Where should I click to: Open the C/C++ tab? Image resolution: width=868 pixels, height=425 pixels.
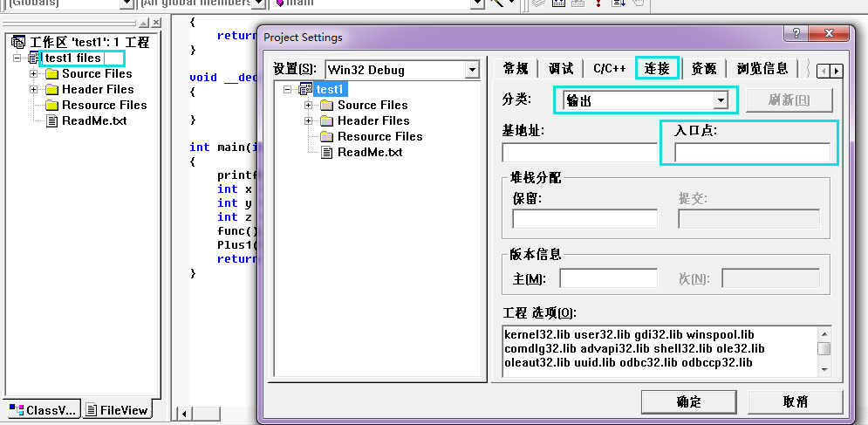(x=610, y=69)
